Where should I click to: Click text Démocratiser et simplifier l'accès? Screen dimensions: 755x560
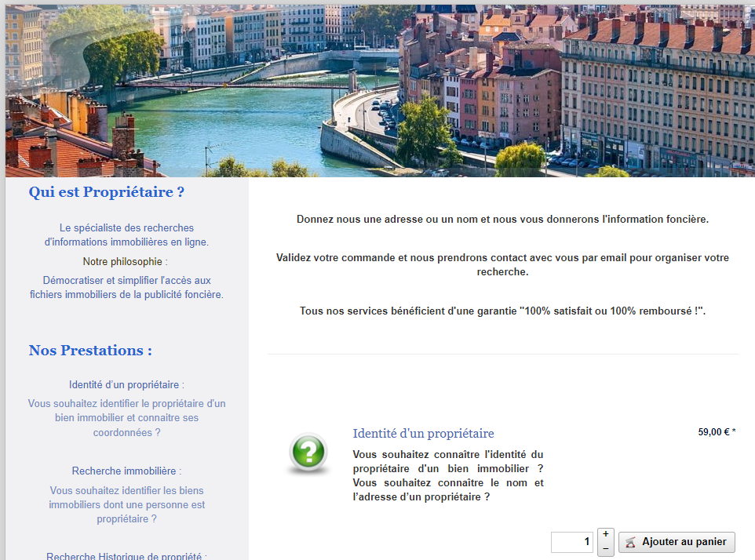point(126,287)
